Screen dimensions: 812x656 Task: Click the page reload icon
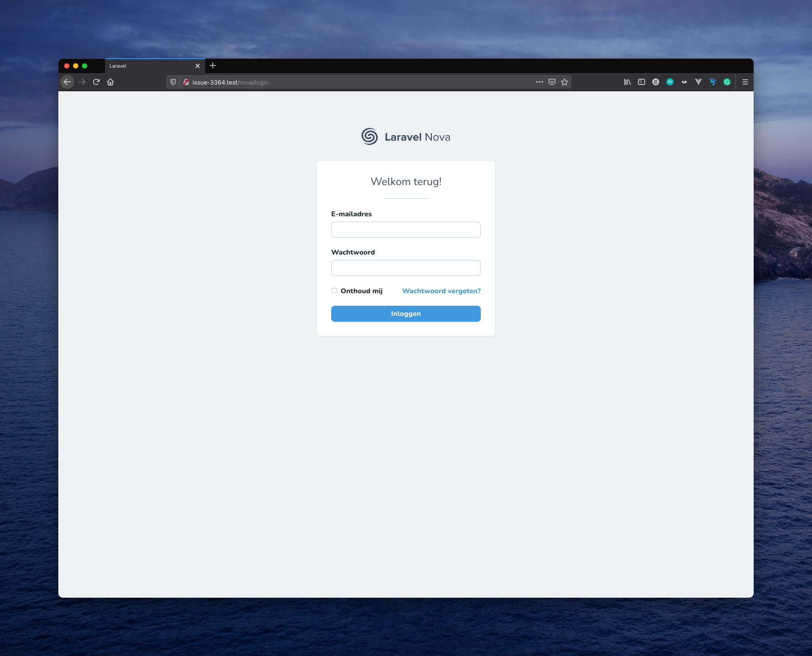(x=96, y=82)
